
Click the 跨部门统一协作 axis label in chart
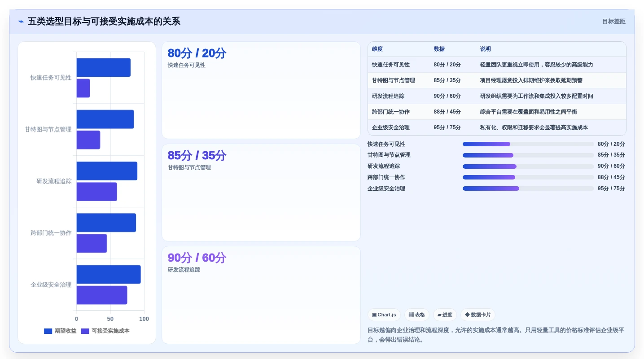click(51, 233)
